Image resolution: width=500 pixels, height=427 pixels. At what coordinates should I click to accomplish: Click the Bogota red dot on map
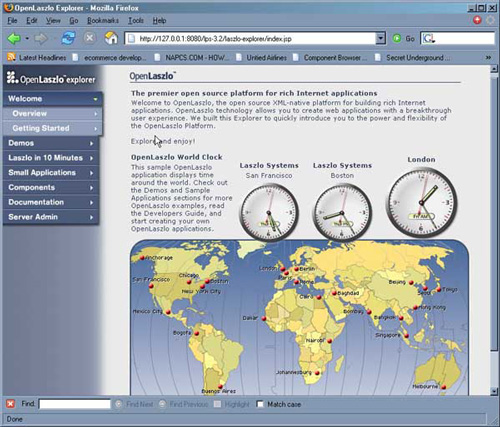point(197,333)
